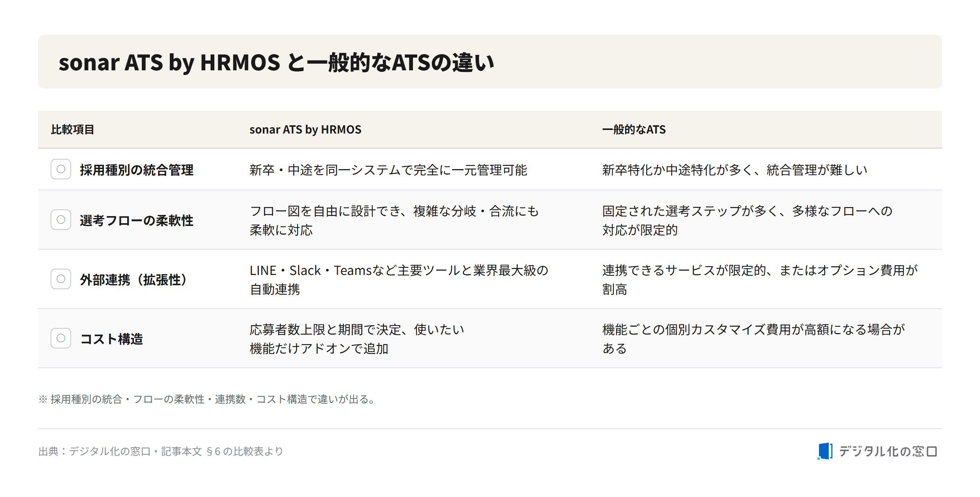Click the circle icon beside 外部連携（拡張性）
Viewport: 980px width, 497px height.
61,279
